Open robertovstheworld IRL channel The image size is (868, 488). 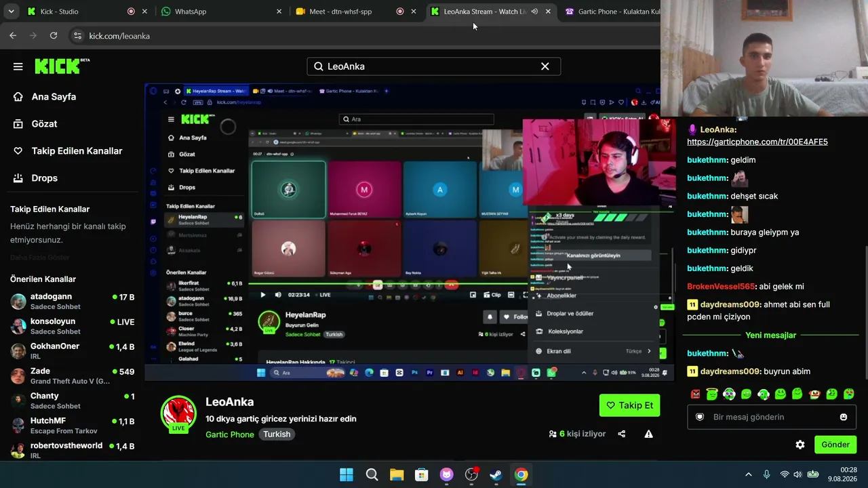(x=72, y=450)
